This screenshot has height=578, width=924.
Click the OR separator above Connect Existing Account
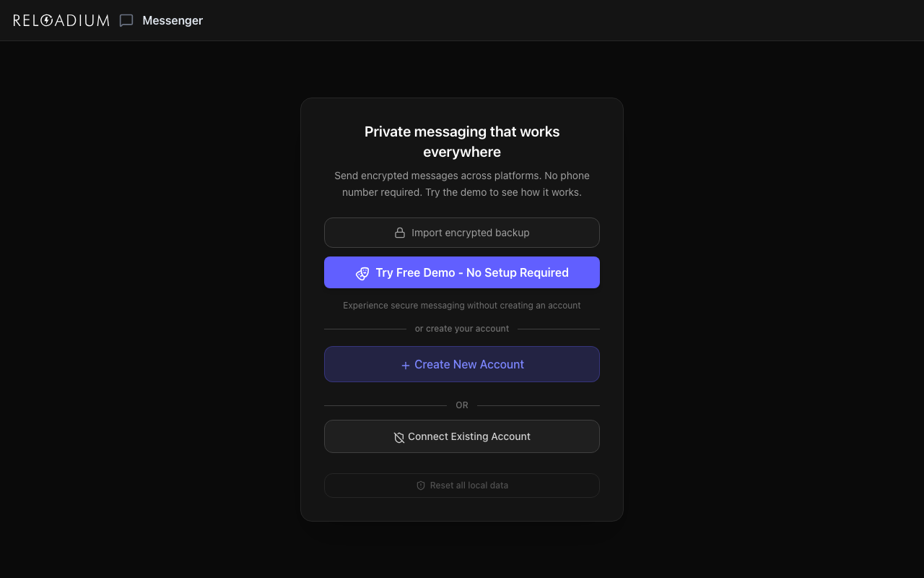coord(462,405)
